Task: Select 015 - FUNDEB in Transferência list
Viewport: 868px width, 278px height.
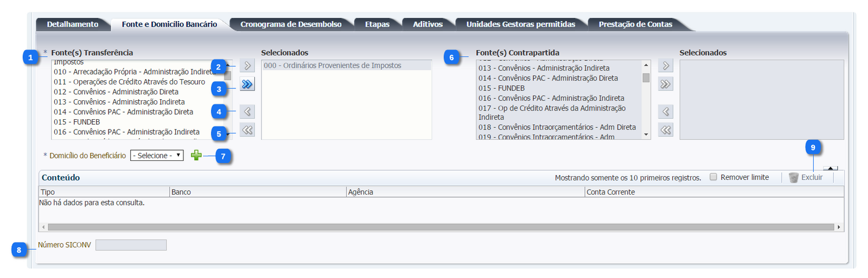Action: (77, 122)
